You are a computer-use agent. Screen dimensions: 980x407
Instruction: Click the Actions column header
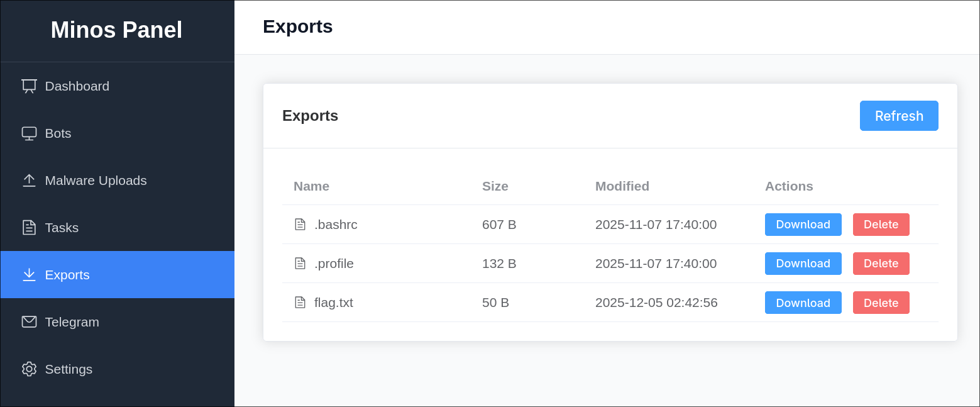pos(789,186)
